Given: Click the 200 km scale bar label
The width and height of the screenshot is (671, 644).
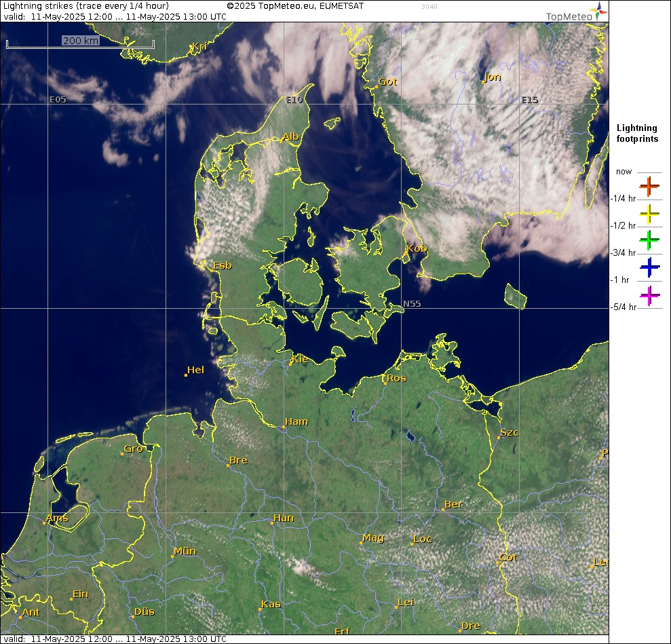Looking at the screenshot, I should tap(81, 41).
